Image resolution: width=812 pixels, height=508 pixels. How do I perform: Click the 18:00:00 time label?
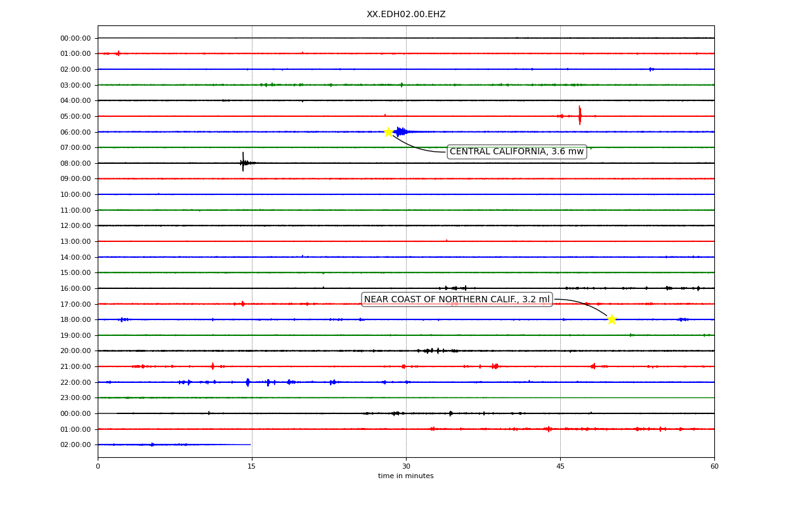[x=75, y=319]
